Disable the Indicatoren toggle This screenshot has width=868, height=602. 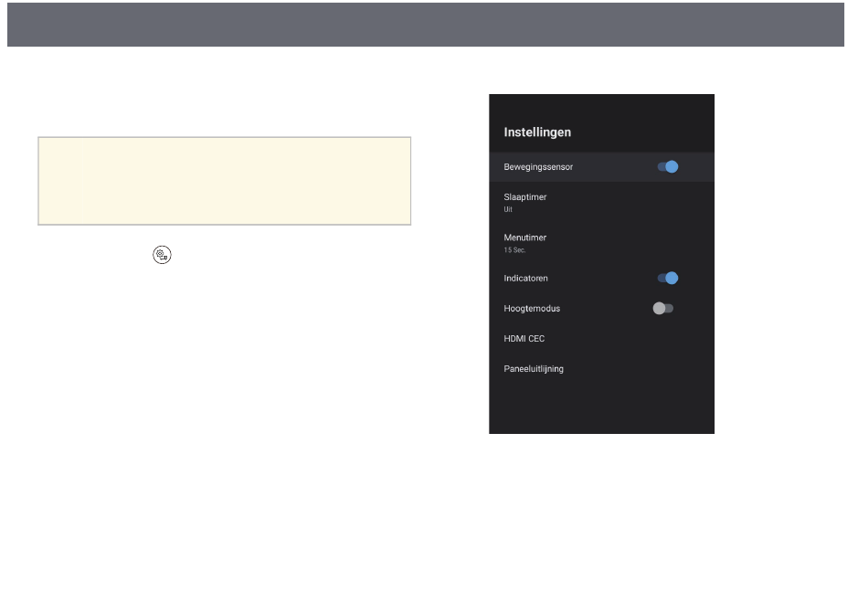coord(668,278)
